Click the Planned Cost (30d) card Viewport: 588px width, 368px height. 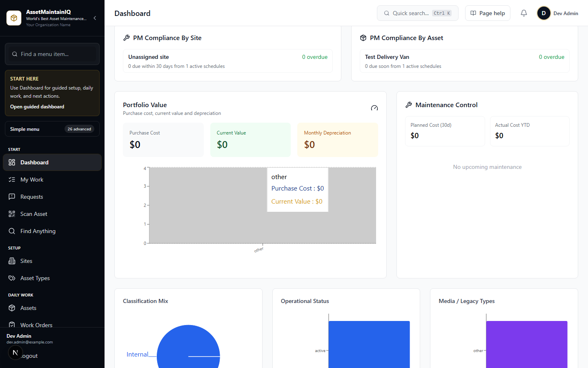point(445,131)
